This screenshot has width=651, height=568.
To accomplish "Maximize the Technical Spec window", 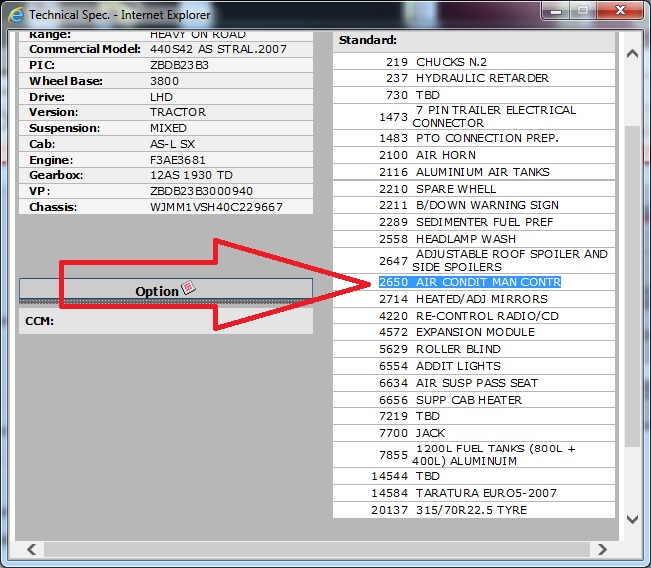I will click(583, 10).
